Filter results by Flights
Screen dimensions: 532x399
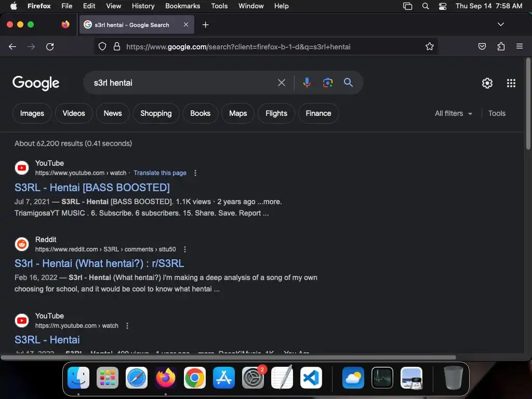(x=276, y=113)
